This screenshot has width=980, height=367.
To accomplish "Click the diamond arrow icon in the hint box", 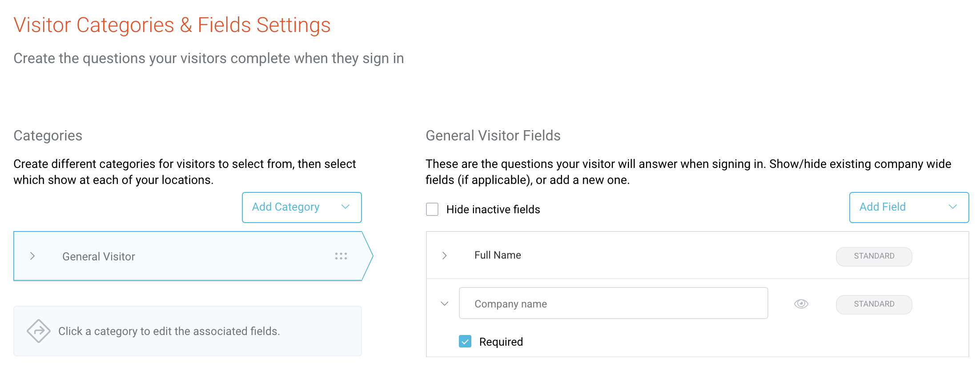I will [x=38, y=331].
